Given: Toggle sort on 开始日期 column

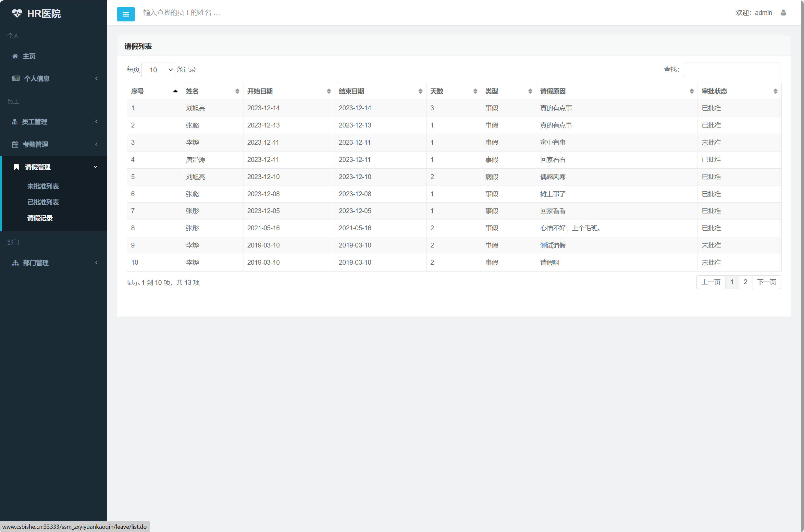Looking at the screenshot, I should pos(328,91).
